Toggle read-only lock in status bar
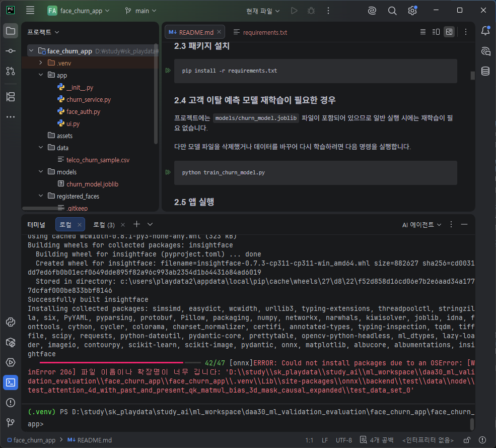The width and height of the screenshot is (496, 448). 467,440
